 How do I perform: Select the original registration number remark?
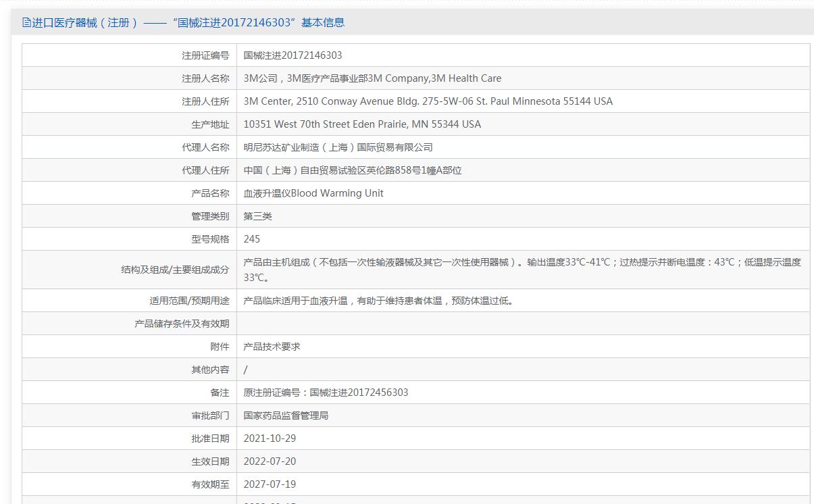[x=326, y=393]
